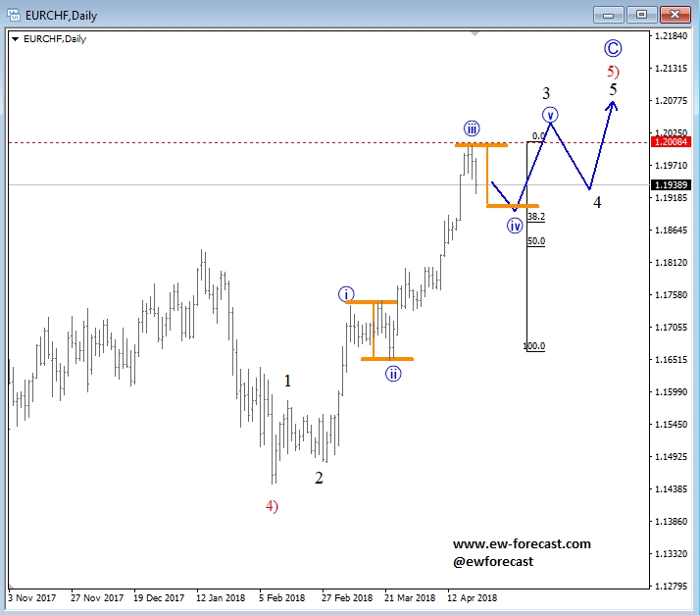This screenshot has height=615, width=700.
Task: Click the 1.12795 price axis value
Action: pos(671,587)
